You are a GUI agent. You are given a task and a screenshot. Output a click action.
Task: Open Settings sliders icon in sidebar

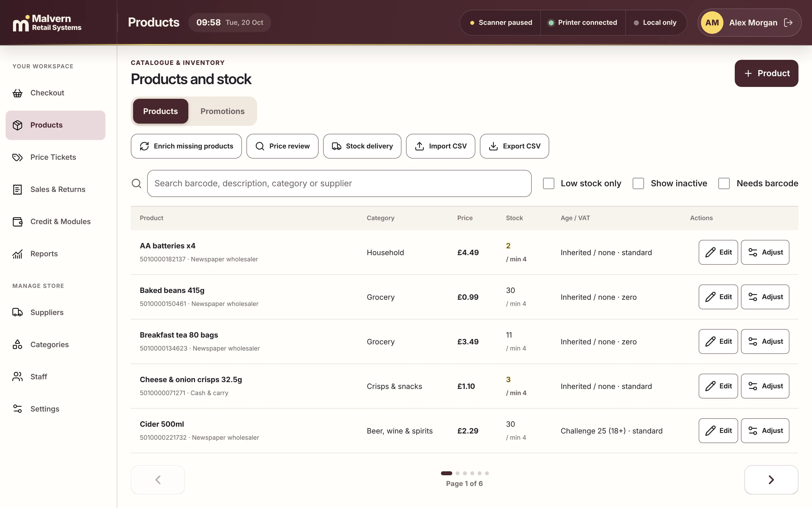pyautogui.click(x=17, y=409)
